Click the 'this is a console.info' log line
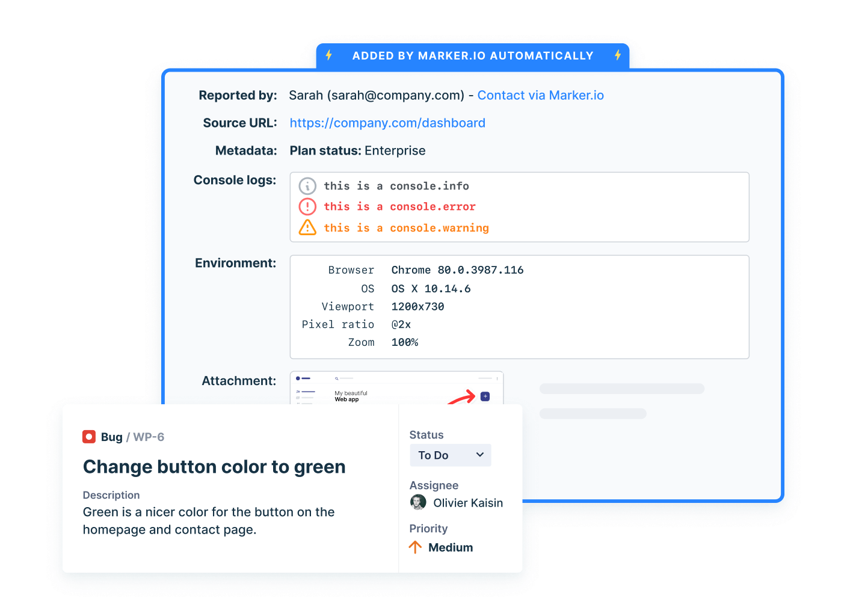This screenshot has width=847, height=616. (x=396, y=186)
